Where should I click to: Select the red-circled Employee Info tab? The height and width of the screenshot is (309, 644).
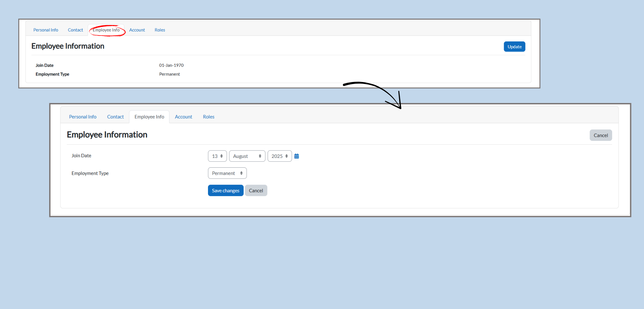click(106, 30)
